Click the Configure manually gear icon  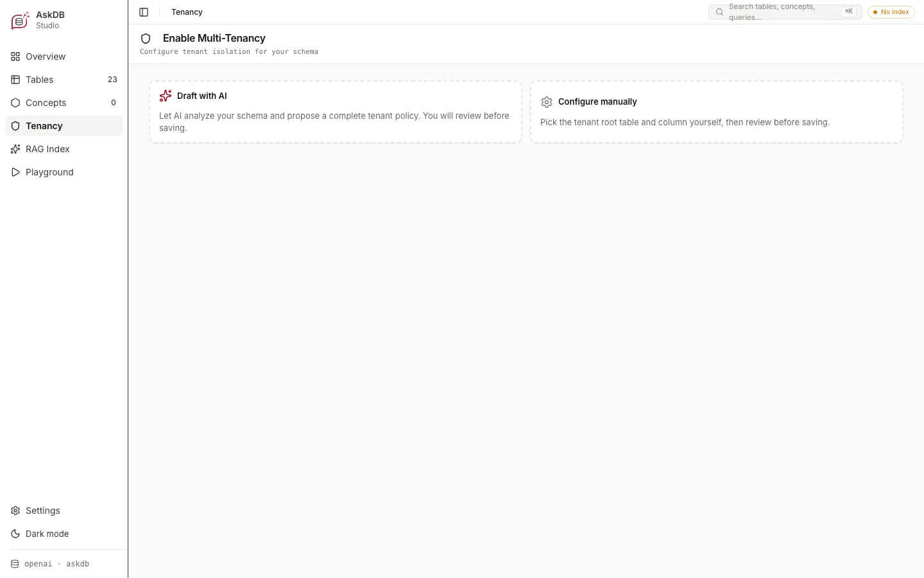[547, 102]
